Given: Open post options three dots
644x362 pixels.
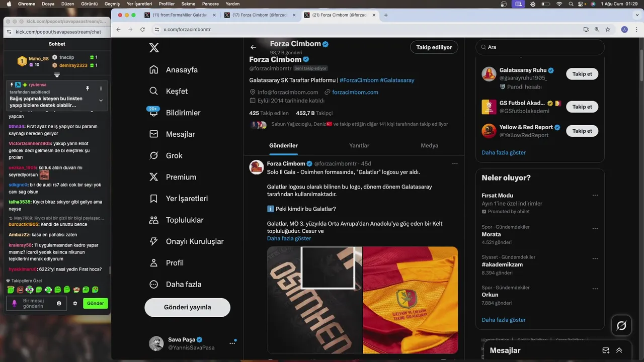Looking at the screenshot, I should pyautogui.click(x=455, y=163).
